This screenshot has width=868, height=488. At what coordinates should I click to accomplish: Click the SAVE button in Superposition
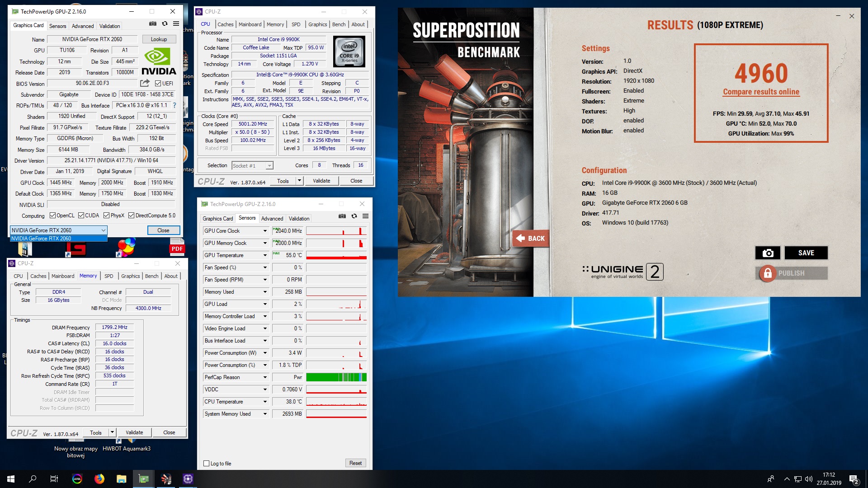tap(806, 253)
